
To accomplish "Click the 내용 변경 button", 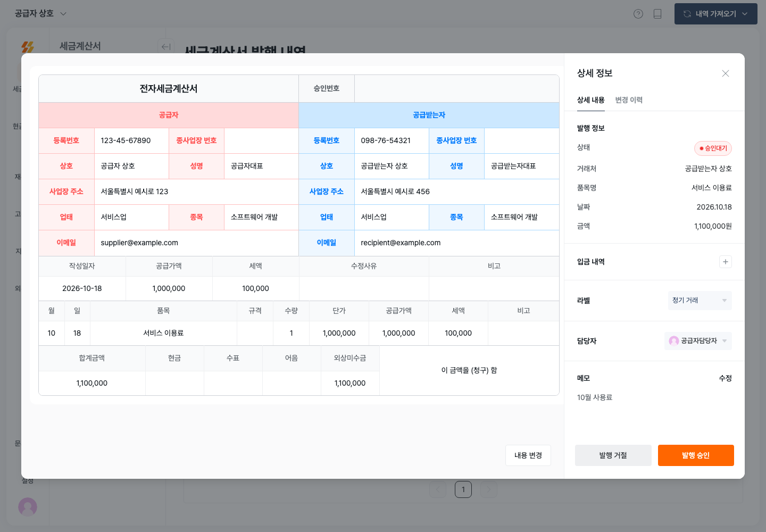I will pyautogui.click(x=528, y=455).
